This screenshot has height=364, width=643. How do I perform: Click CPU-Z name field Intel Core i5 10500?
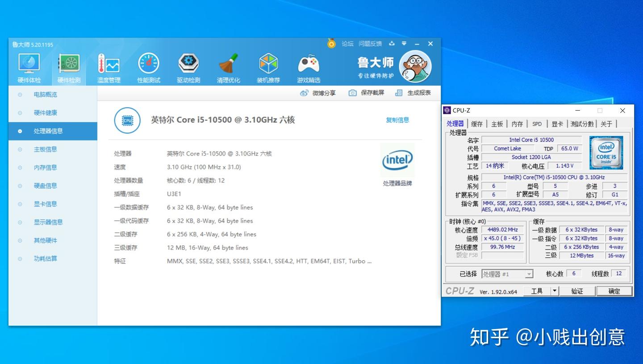point(531,140)
